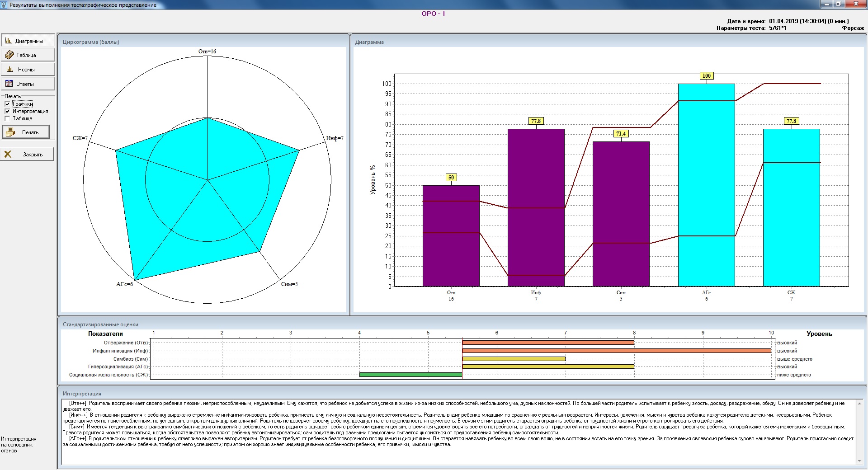868x470 pixels.
Task: Click the Интерпретация panel title
Action: [82, 394]
